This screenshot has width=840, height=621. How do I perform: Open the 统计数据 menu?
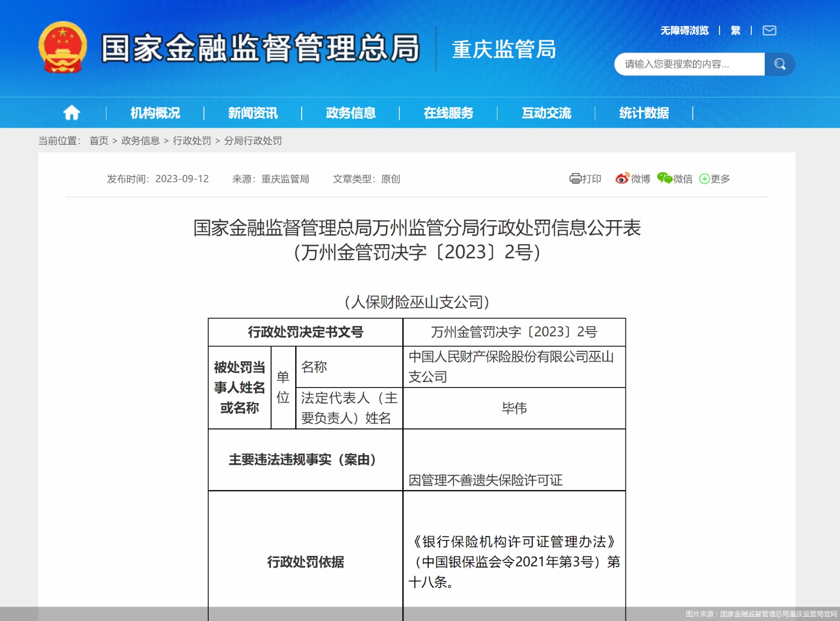tap(644, 113)
